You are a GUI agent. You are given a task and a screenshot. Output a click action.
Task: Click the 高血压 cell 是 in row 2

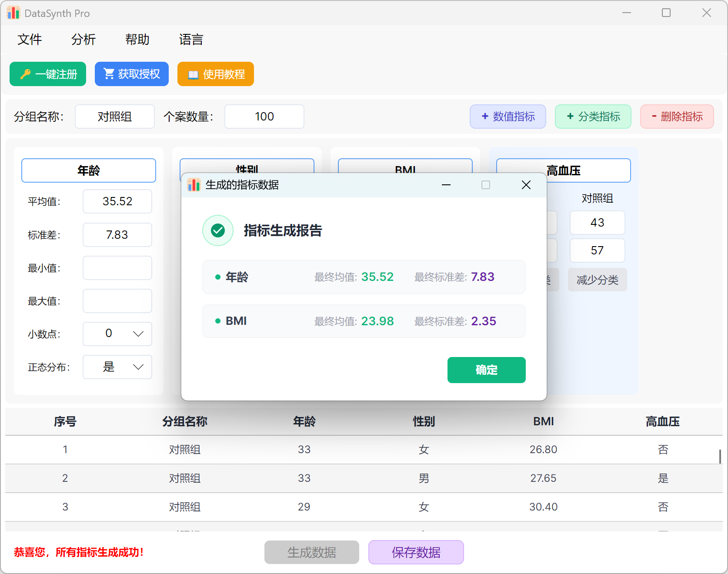coord(663,478)
